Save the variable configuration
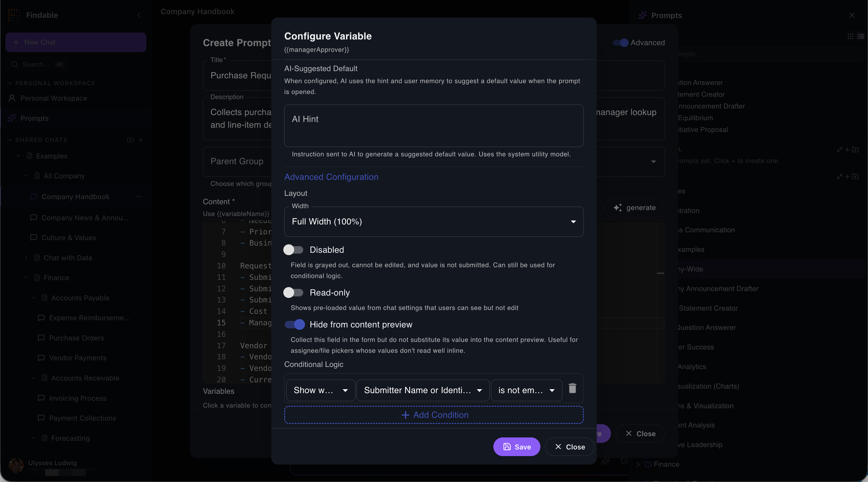Image resolution: width=868 pixels, height=482 pixels. 517,447
